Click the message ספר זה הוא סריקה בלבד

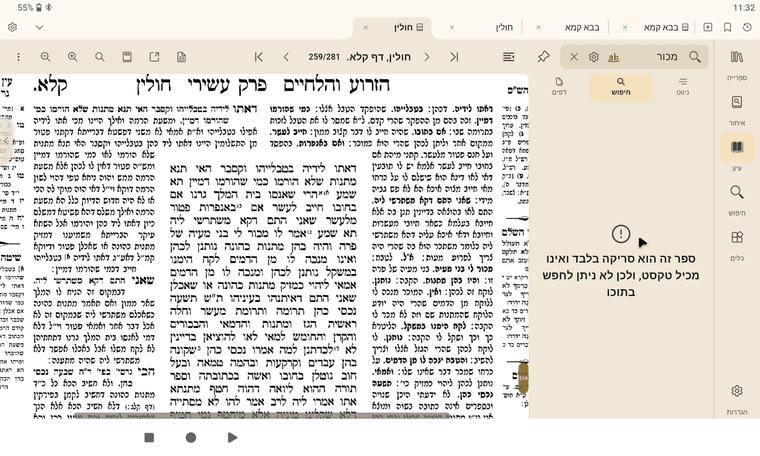pos(621,275)
